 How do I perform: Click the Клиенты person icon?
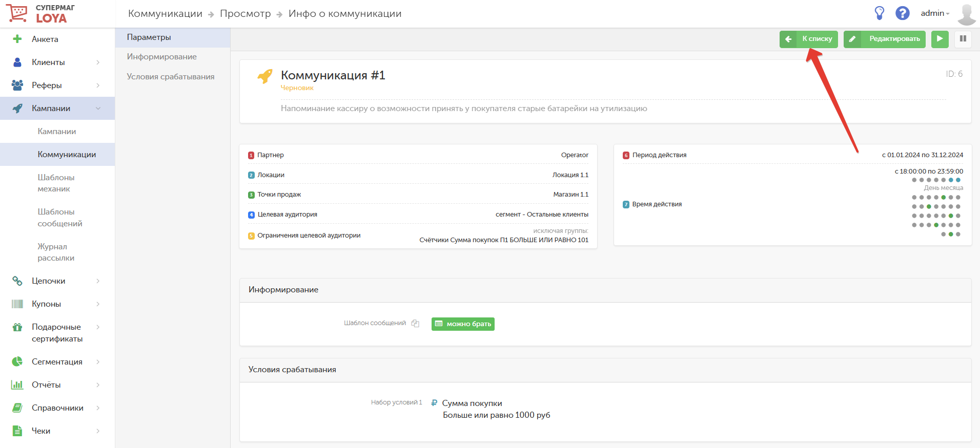coord(17,62)
